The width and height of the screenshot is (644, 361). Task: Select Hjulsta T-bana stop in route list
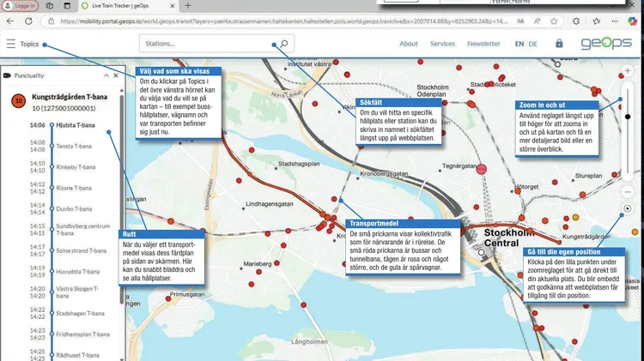pyautogui.click(x=76, y=125)
